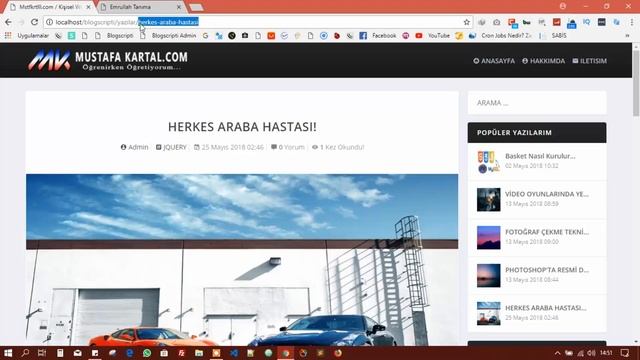Screen dimensions: 640x360
Task: Open Calculator from the taskbar
Action: tap(60, 353)
